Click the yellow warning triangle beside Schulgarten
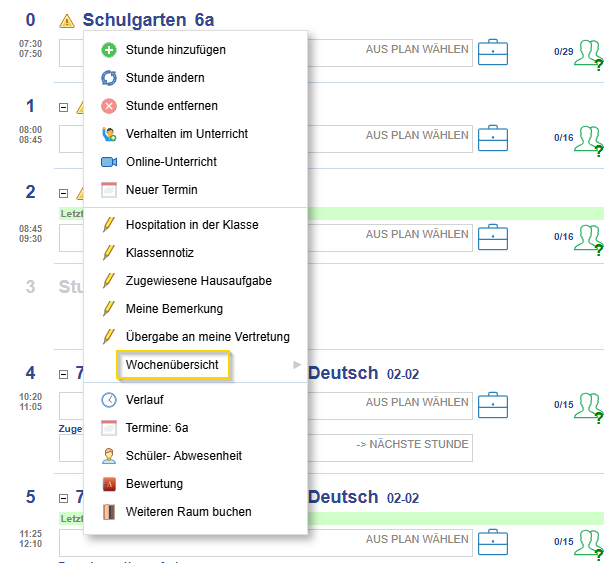Image resolution: width=616 pixels, height=563 pixels. 67,21
